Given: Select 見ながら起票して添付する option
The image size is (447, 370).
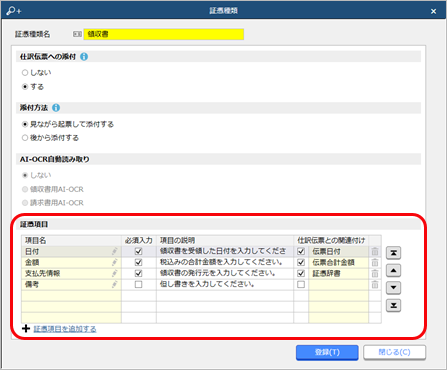Looking at the screenshot, I should [25, 124].
